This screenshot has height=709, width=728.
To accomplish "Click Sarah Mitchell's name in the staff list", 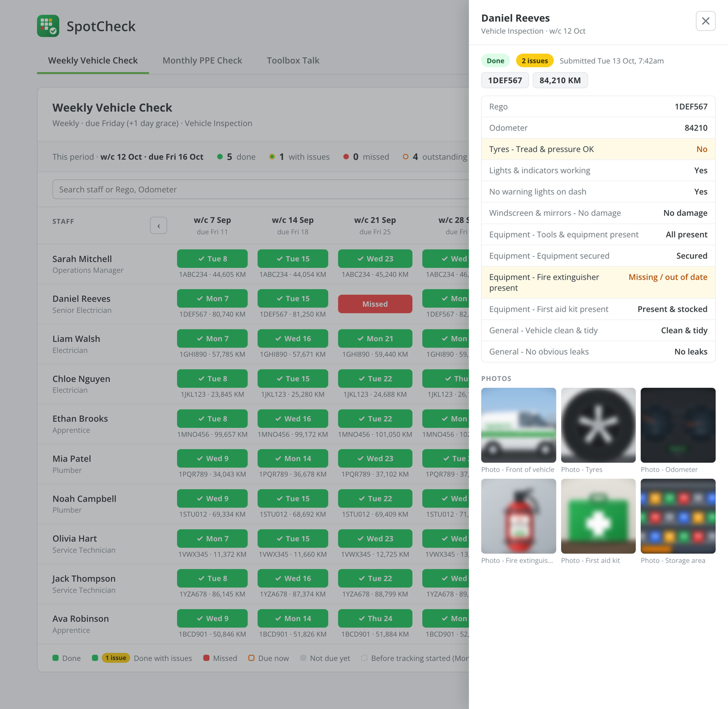I will [82, 259].
